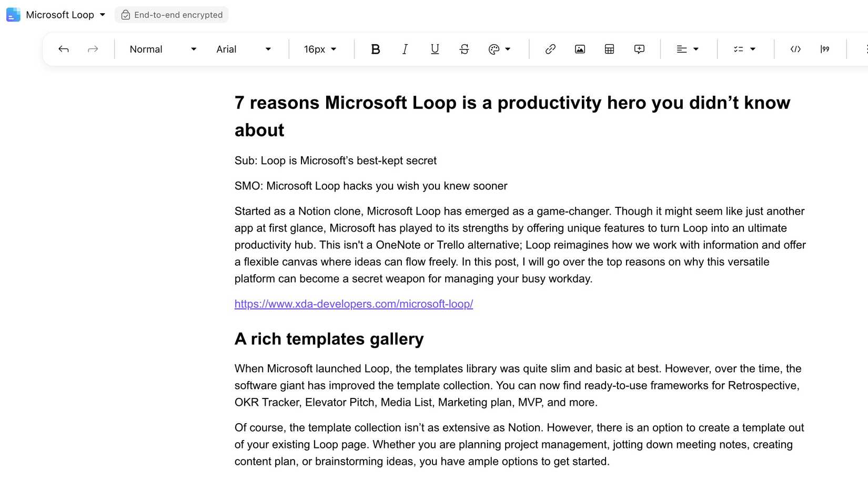Viewport: 868px width, 479px height.
Task: Open the Arial font family dropdown
Action: click(x=244, y=49)
